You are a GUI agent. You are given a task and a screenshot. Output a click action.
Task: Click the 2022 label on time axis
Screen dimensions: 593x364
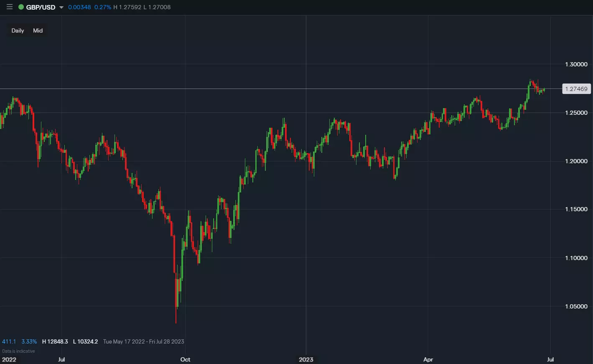[x=9, y=359]
